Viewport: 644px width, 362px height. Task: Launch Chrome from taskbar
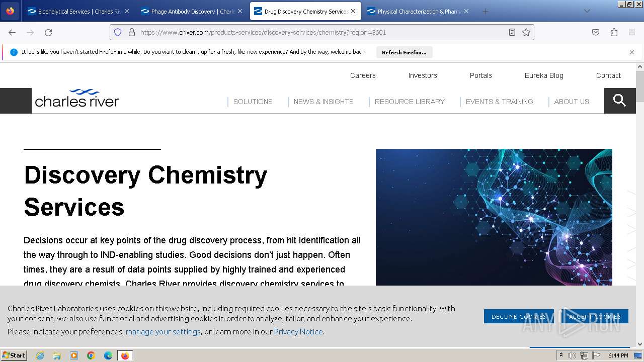point(91,355)
